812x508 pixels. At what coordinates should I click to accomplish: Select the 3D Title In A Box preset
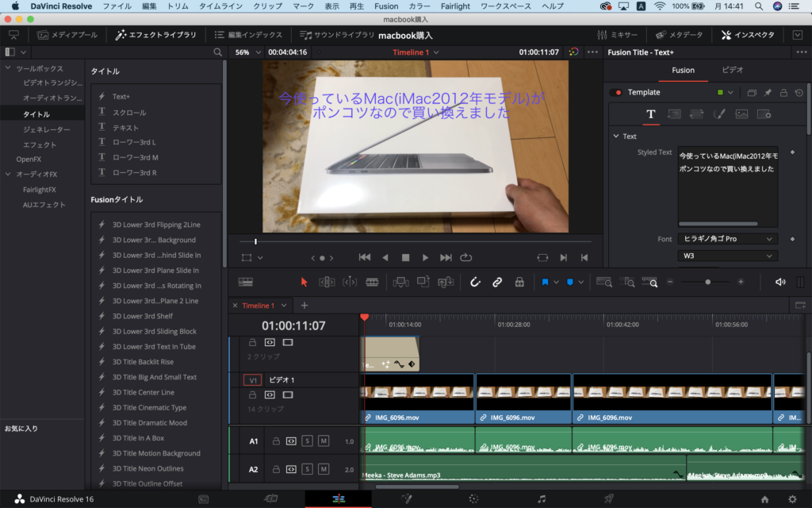pyautogui.click(x=138, y=438)
